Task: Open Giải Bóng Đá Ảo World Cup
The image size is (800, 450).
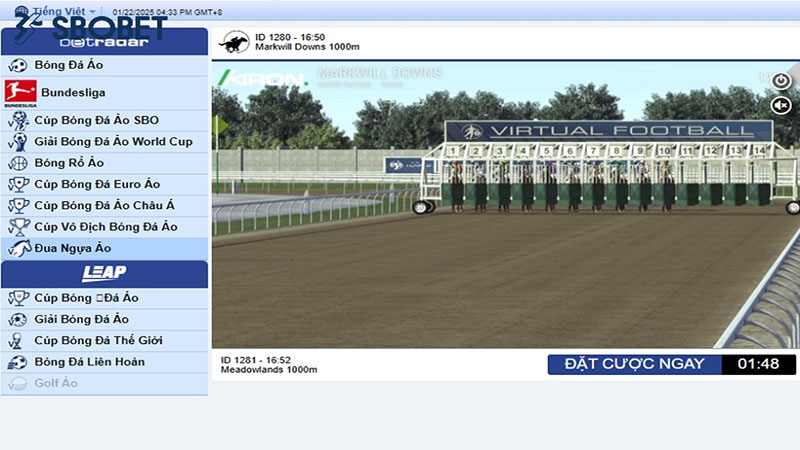Action: click(105, 142)
